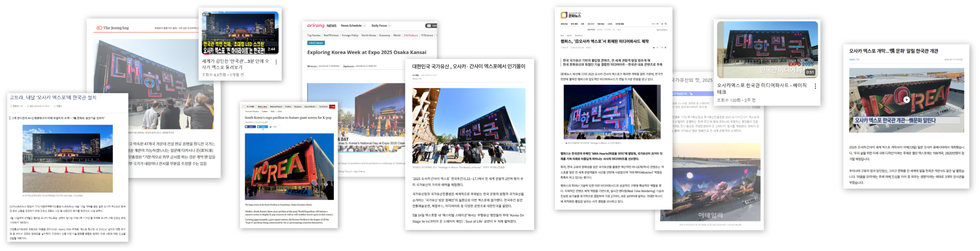The height and width of the screenshot is (251, 980).
Task: Click HOME in Asahi nav bar
Action: 250,107
